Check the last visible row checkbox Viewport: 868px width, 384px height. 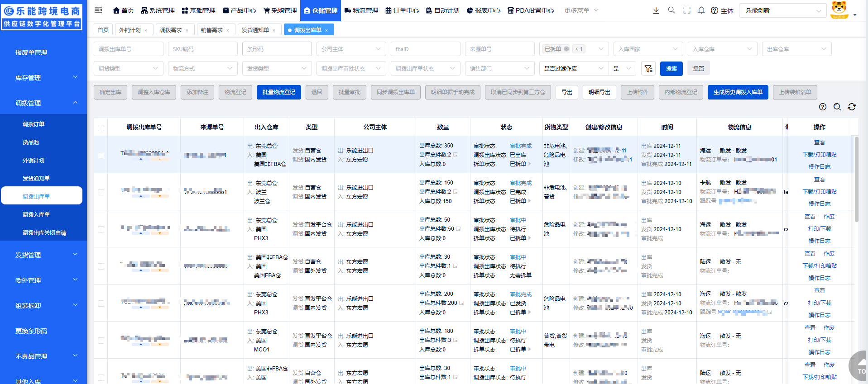tap(101, 378)
